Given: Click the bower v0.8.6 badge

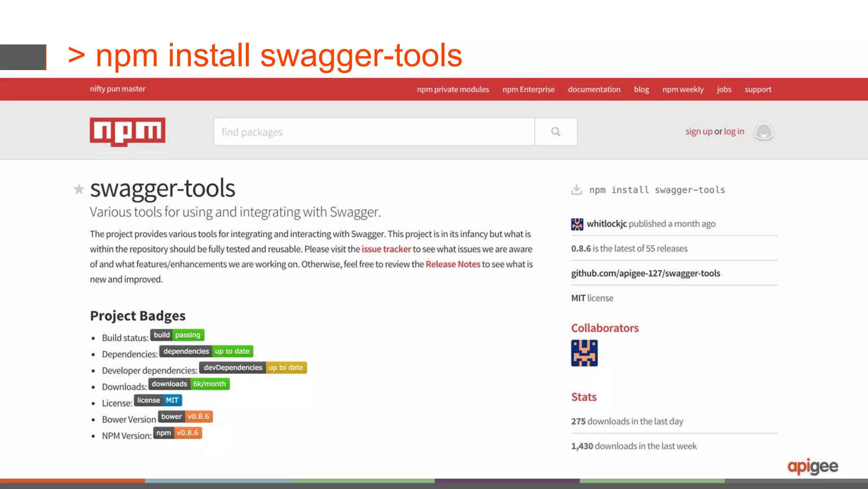Looking at the screenshot, I should (x=185, y=416).
